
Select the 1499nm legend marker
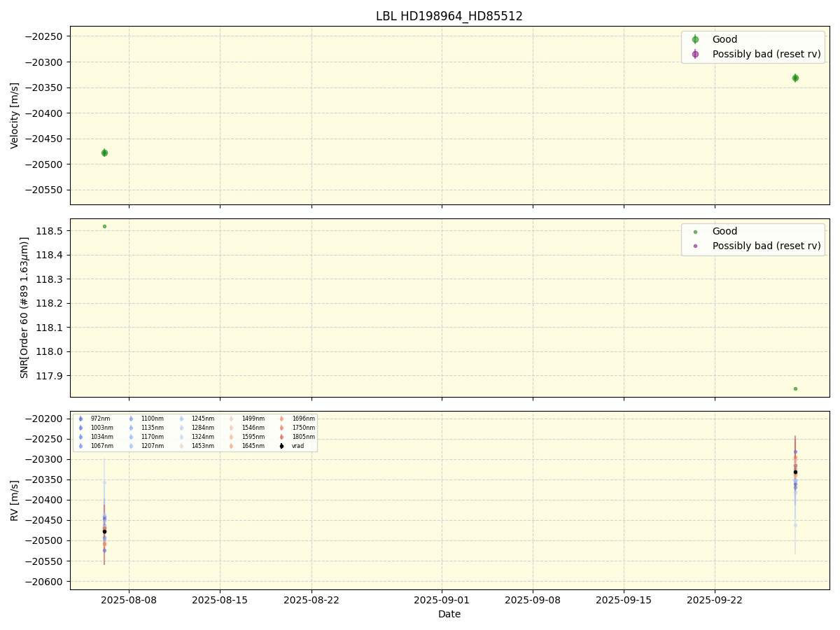click(232, 419)
